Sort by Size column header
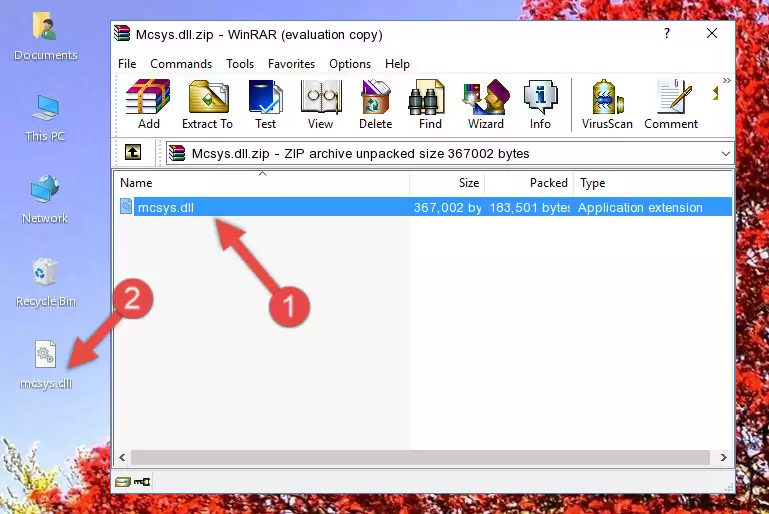Viewport: 769px width, 514px height. (x=447, y=183)
